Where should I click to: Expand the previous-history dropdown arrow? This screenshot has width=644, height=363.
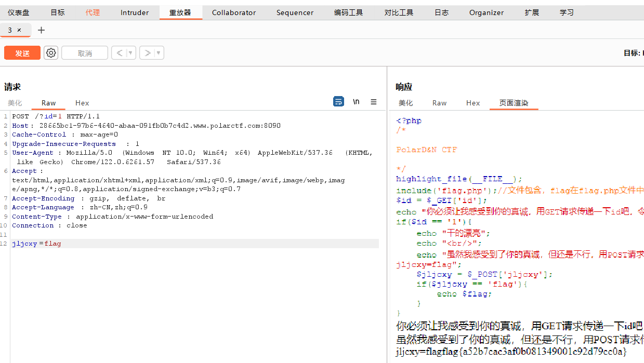tap(131, 53)
